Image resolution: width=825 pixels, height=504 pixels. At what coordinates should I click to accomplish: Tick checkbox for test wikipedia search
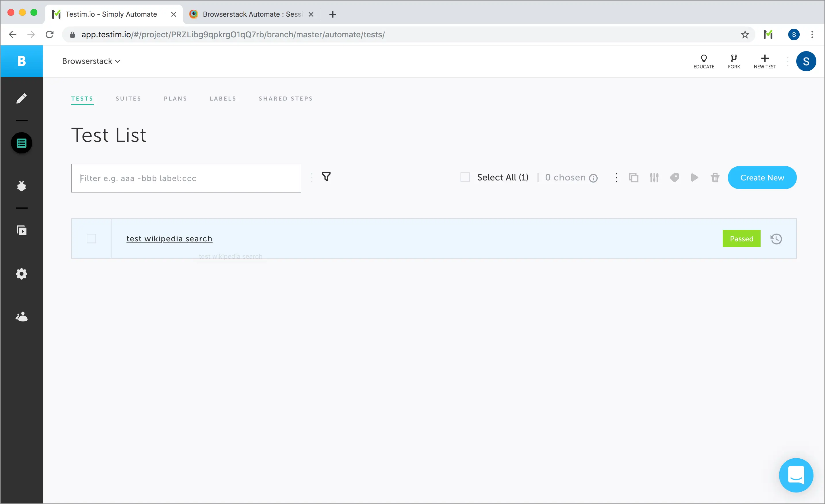tap(91, 238)
